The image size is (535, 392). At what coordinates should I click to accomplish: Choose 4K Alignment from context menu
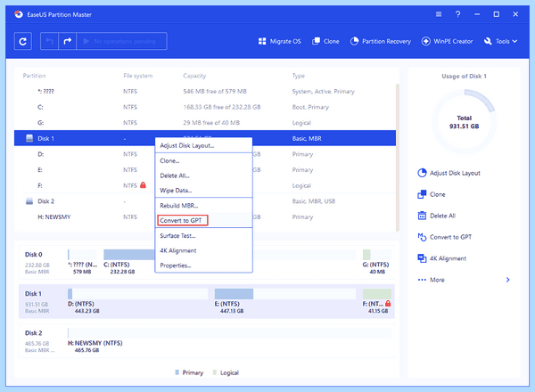[203, 251]
